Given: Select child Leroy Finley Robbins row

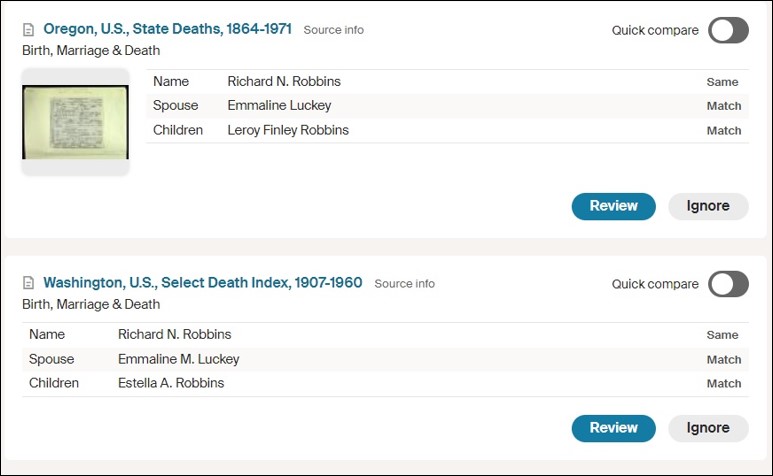Looking at the screenshot, I should click(288, 130).
